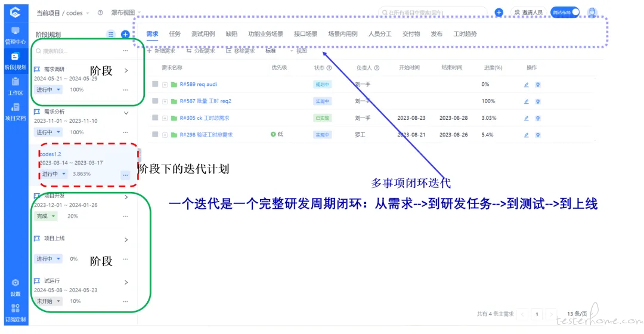
Task: Edit requirement R#587 批量 工时 req2
Action: click(x=526, y=101)
